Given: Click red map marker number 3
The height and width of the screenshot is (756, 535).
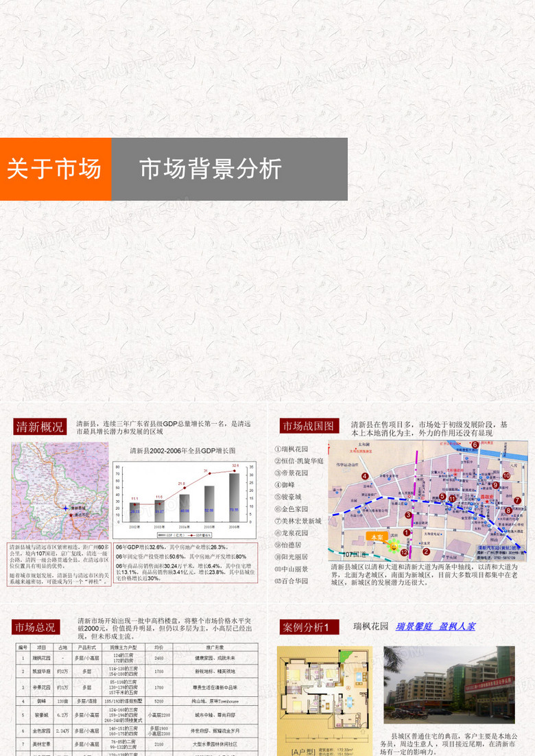Looking at the screenshot, I should 408,515.
